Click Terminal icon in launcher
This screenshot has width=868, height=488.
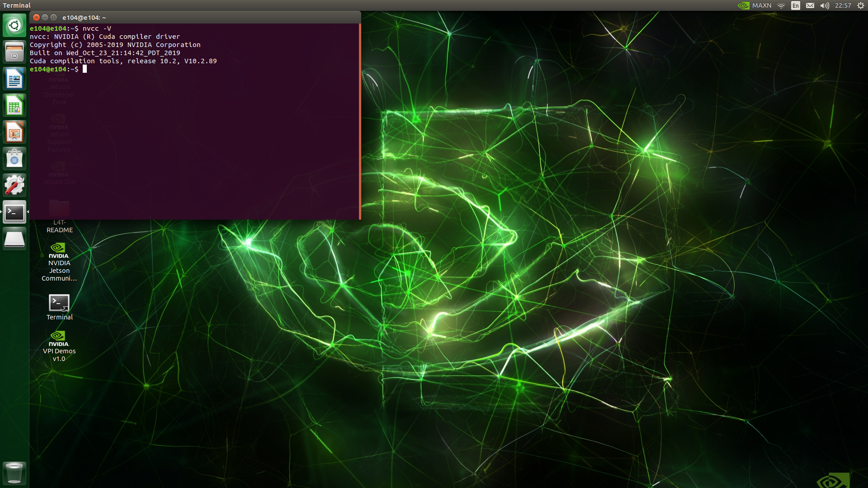[14, 212]
